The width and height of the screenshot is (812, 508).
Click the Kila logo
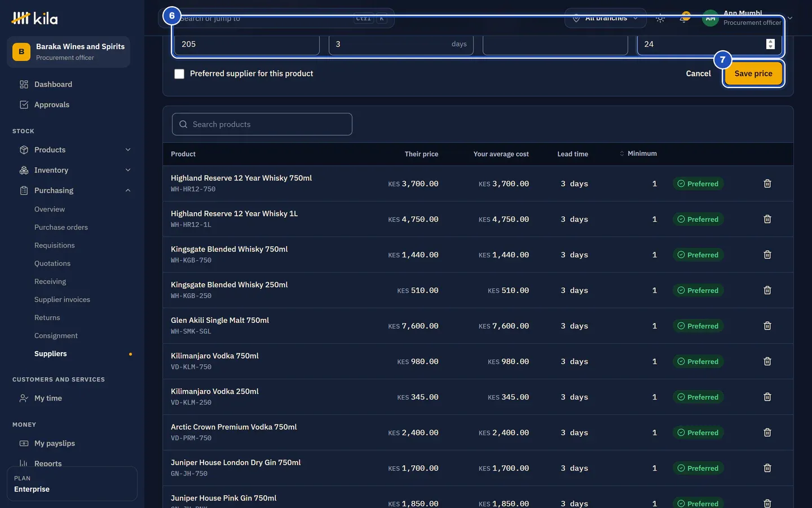[34, 19]
